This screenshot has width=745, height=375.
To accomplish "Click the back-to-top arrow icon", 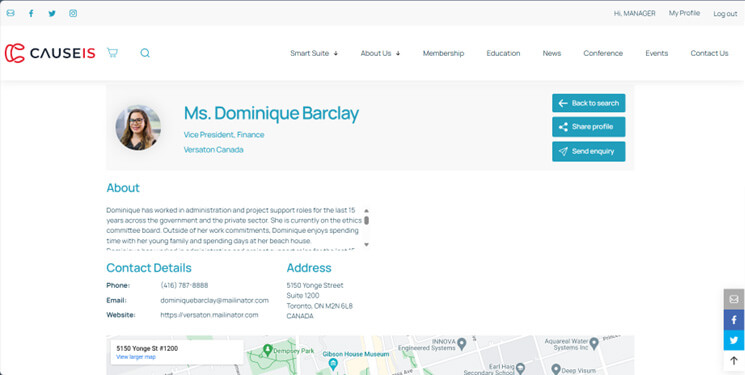I will click(734, 361).
